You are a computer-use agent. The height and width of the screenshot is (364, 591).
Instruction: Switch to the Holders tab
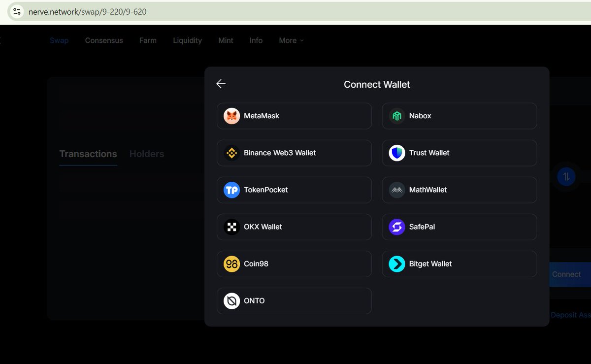click(x=147, y=154)
